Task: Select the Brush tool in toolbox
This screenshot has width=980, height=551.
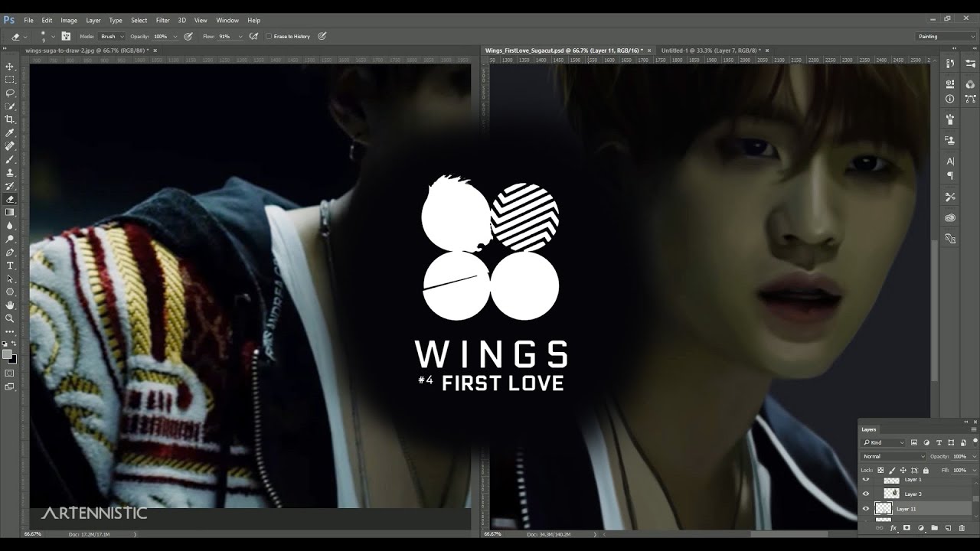Action: [10, 159]
